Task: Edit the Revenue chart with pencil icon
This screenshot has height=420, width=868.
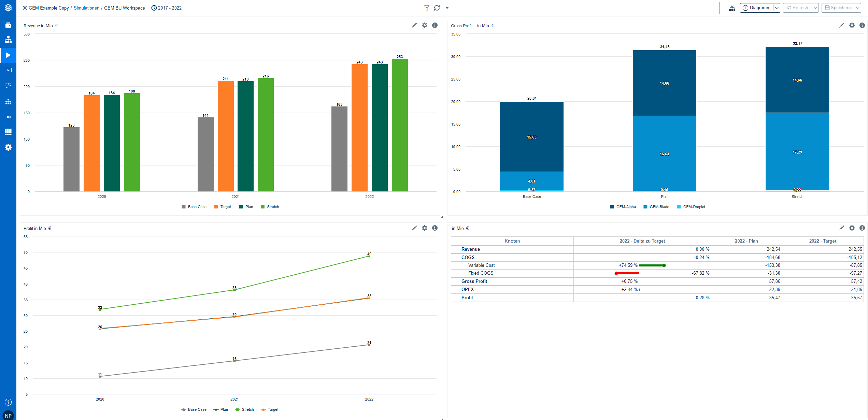Action: [414, 25]
